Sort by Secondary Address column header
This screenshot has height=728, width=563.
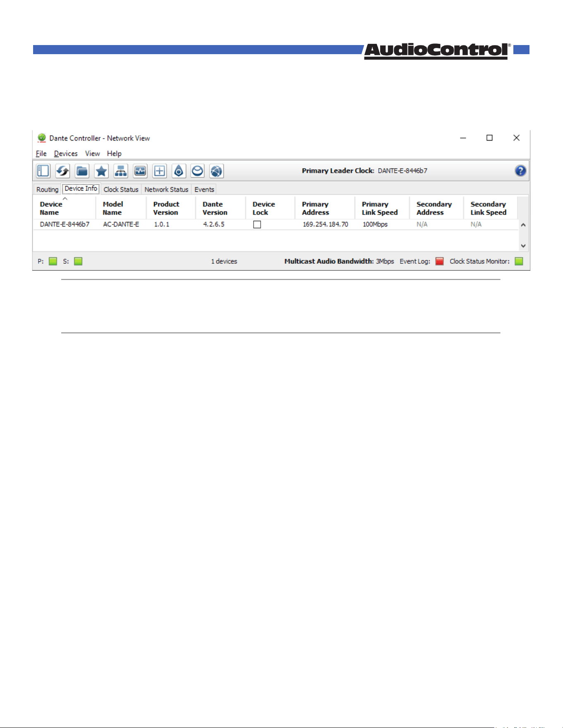(x=436, y=208)
